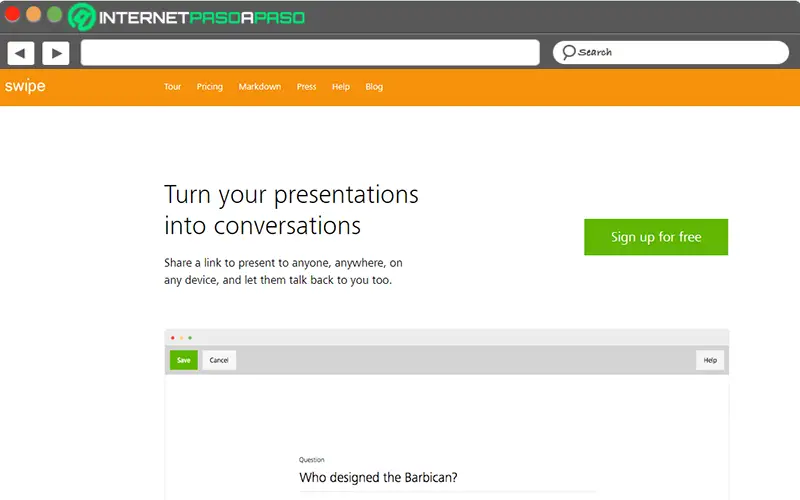Click the swipe logo in orange bar
This screenshot has width=800, height=500.
point(25,87)
